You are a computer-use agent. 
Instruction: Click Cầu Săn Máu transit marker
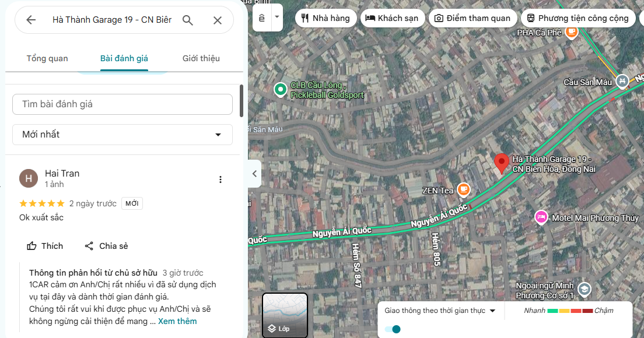622,81
